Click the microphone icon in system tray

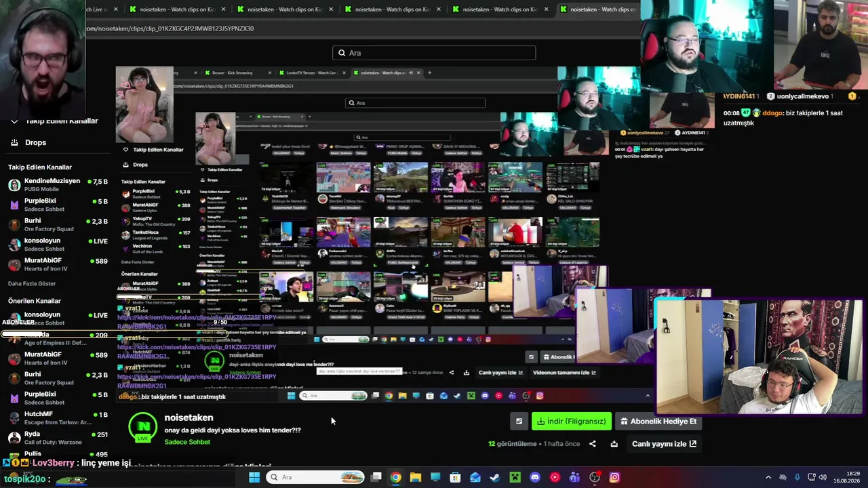[797, 477]
